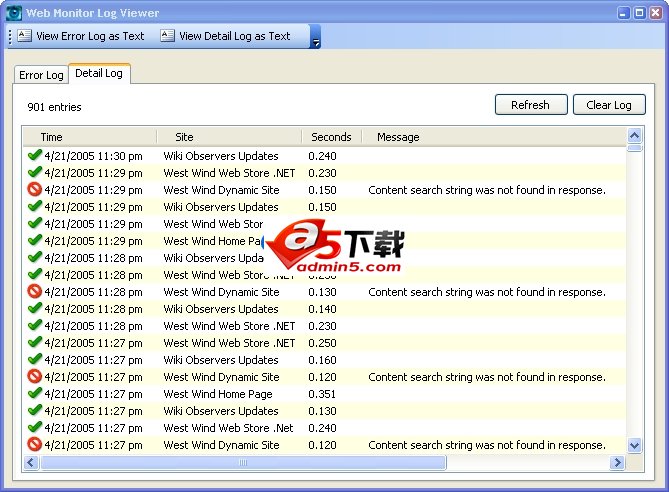Click checkmark of 11:29 pm Wiki Observers 0.150 row
This screenshot has height=492, width=669.
point(35,206)
